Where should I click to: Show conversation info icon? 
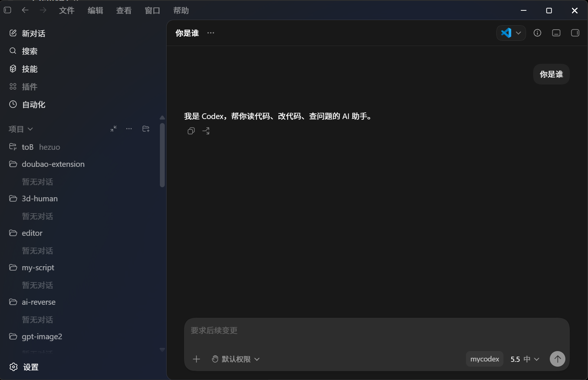(537, 33)
